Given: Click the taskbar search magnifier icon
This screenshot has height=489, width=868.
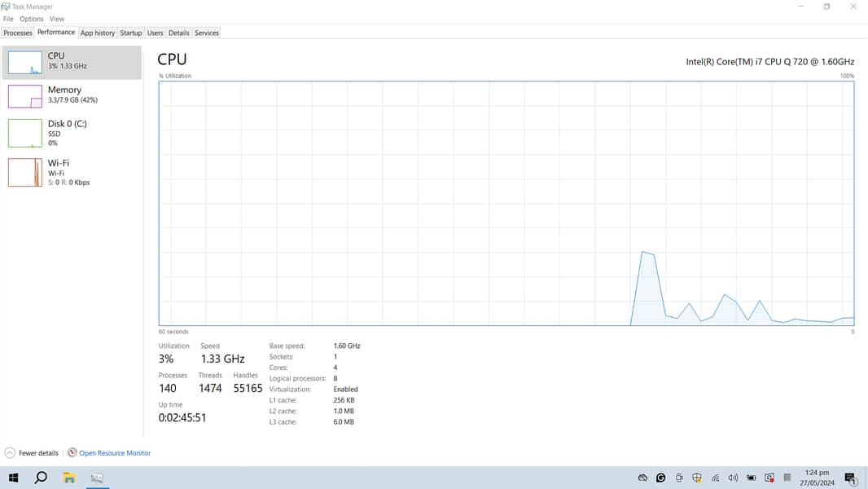Looking at the screenshot, I should pos(41,478).
